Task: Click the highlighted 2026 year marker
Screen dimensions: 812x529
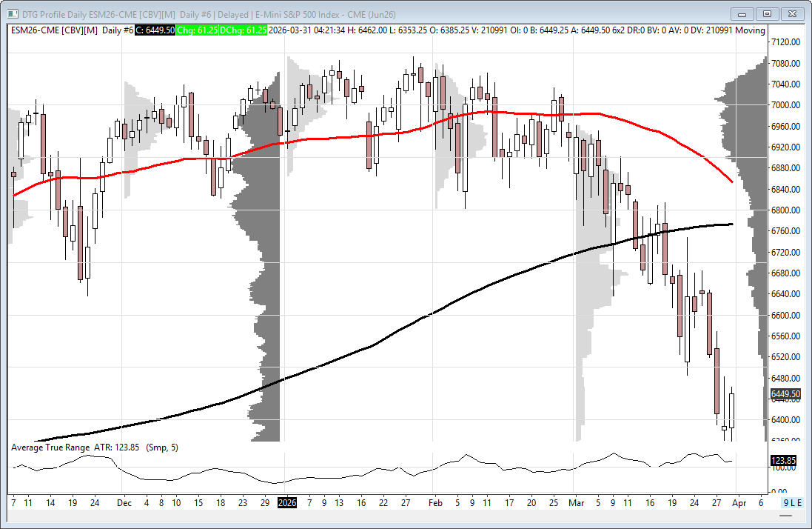Action: pyautogui.click(x=287, y=502)
